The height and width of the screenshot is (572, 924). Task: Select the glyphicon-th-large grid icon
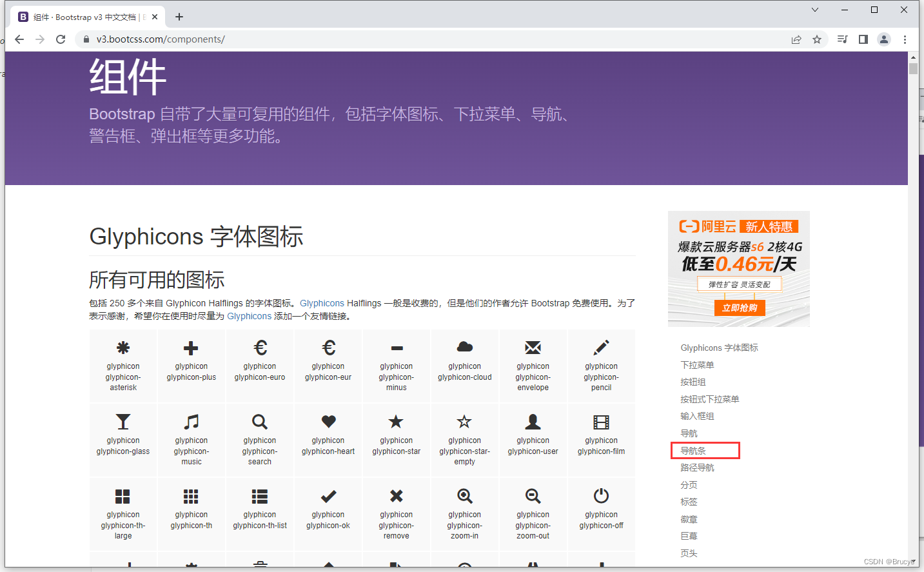tap(123, 496)
